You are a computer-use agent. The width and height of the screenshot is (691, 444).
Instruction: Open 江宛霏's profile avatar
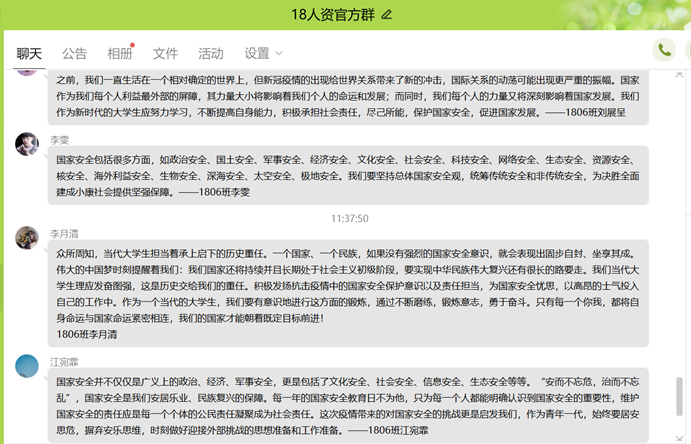(27, 366)
